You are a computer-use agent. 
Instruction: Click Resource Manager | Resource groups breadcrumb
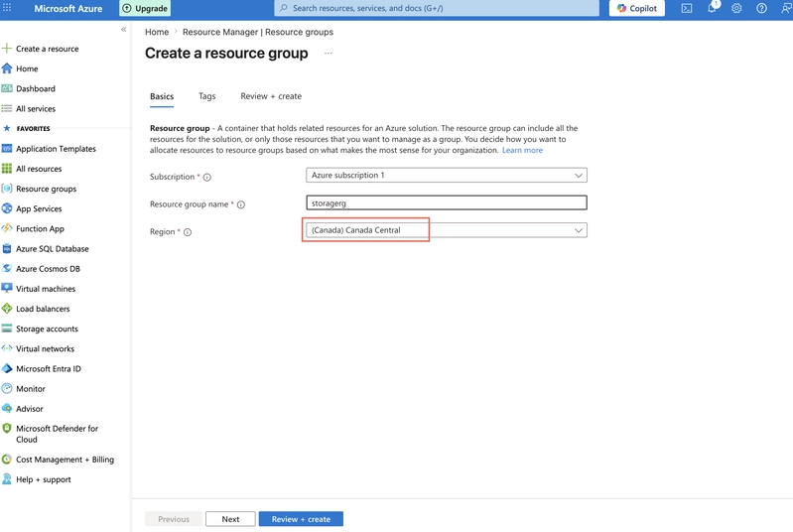click(258, 32)
